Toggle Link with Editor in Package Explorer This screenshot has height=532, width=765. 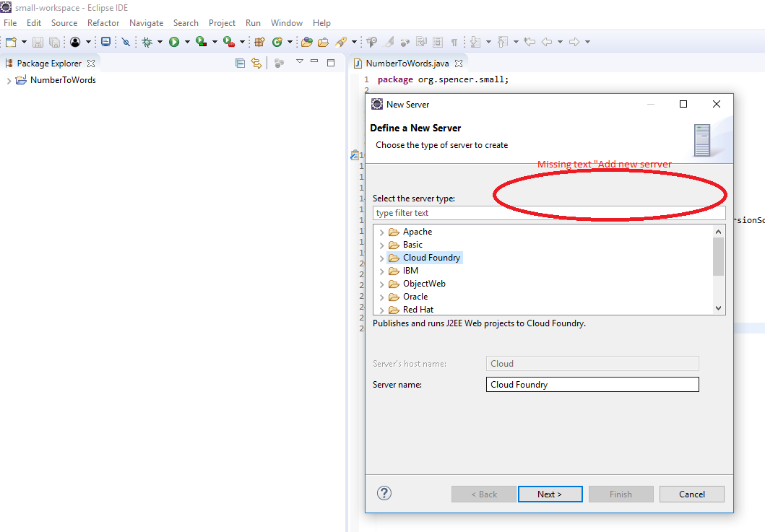coord(256,63)
